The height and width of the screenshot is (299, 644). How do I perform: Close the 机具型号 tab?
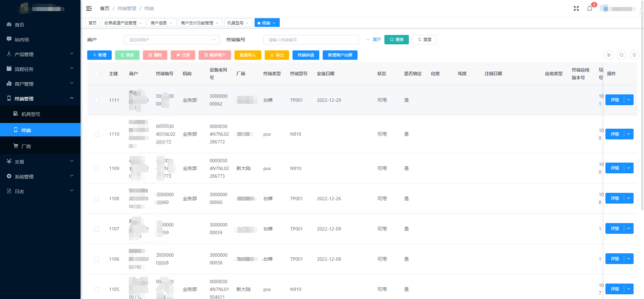[247, 23]
